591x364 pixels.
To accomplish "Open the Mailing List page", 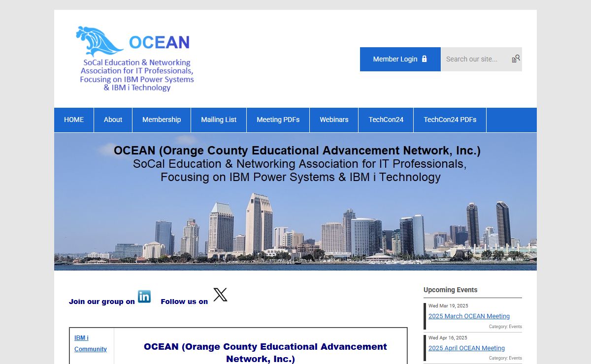I will pyautogui.click(x=219, y=120).
